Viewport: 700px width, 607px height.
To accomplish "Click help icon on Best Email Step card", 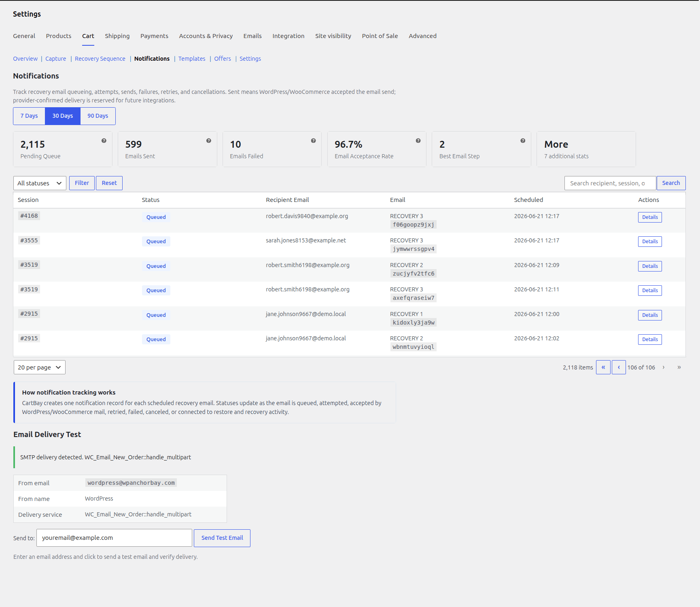I will point(523,141).
